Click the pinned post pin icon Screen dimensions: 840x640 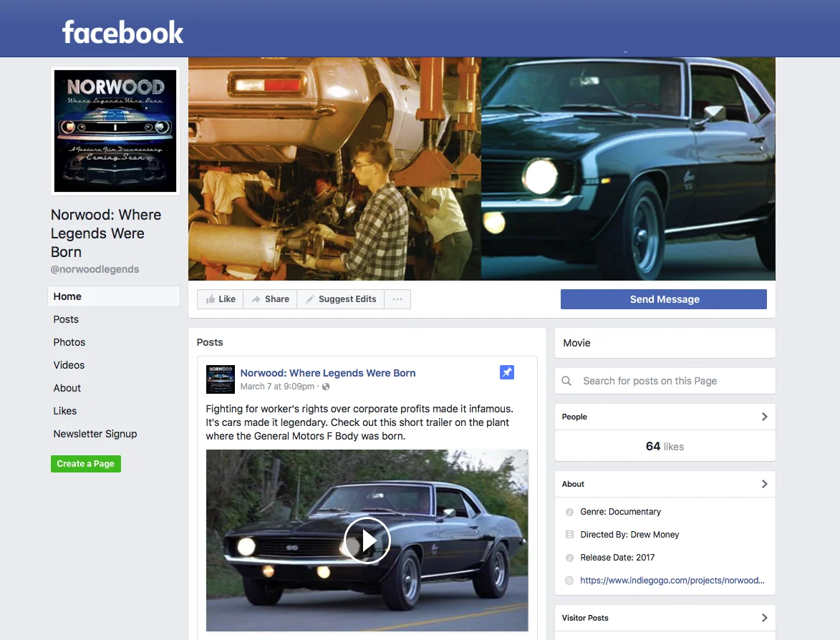click(507, 372)
